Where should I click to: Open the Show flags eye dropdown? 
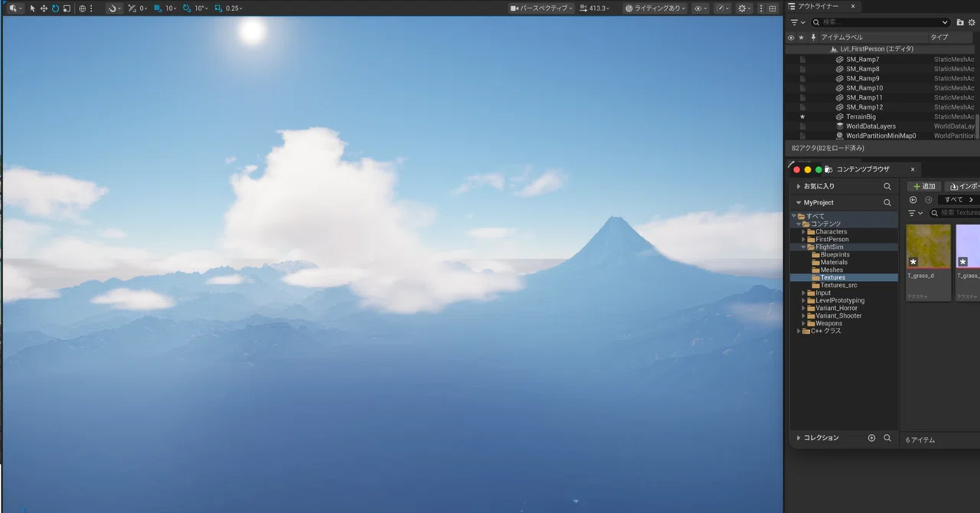tap(700, 8)
